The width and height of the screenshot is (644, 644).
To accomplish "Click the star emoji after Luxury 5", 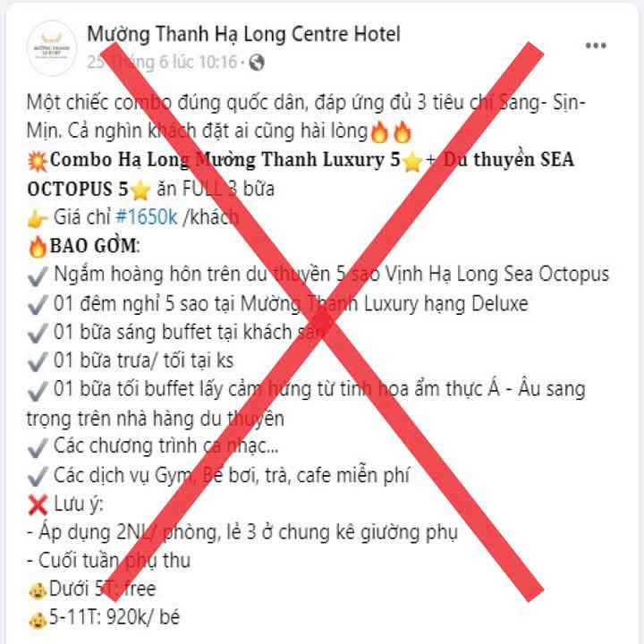I will point(412,161).
